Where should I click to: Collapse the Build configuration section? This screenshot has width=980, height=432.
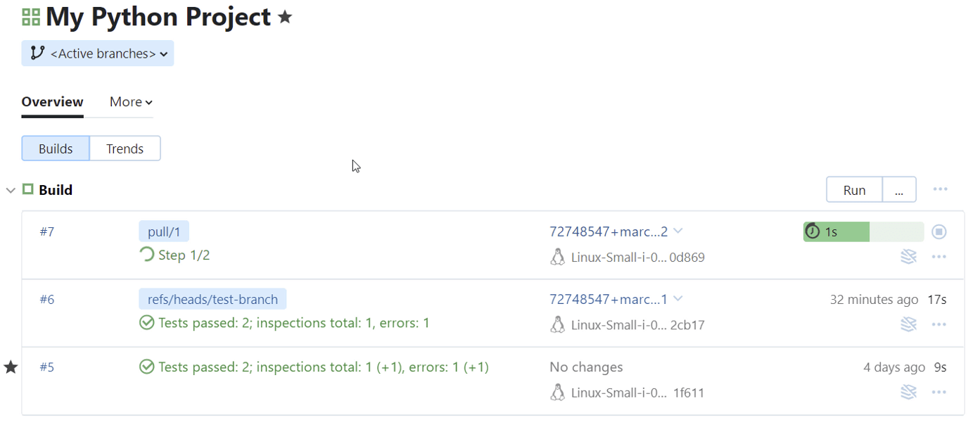pyautogui.click(x=11, y=190)
